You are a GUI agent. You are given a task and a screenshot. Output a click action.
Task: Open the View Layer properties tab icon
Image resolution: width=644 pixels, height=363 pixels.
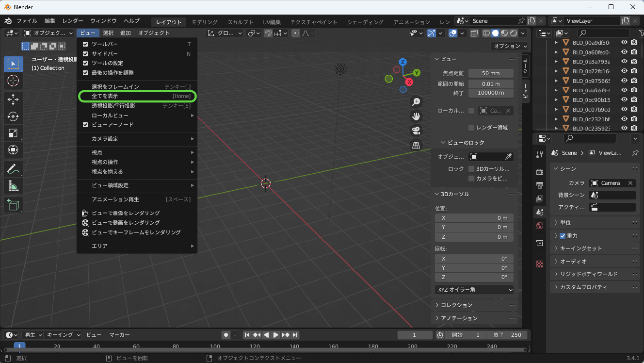(540, 199)
